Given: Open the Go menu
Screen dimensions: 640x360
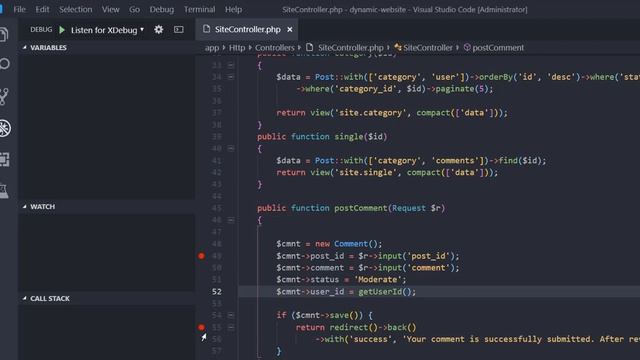Looking at the screenshot, I should coord(134,9).
